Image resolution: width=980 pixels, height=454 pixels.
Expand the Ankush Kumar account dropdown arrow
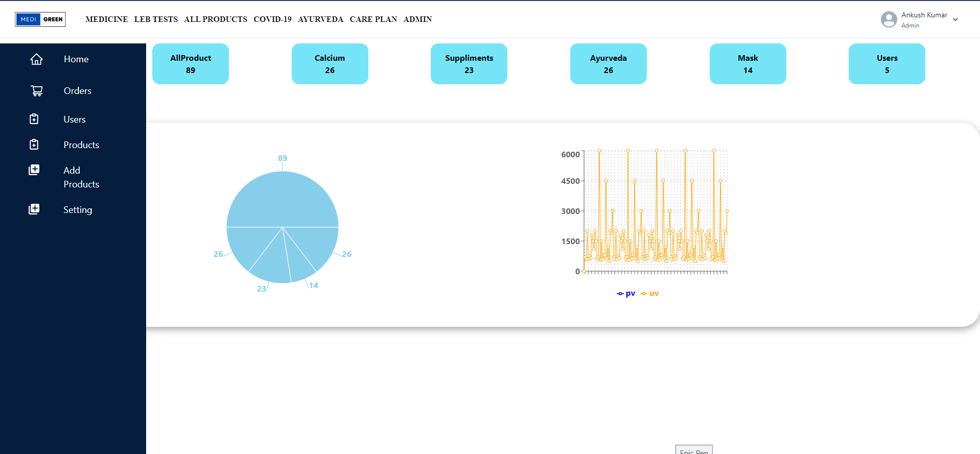pos(955,19)
